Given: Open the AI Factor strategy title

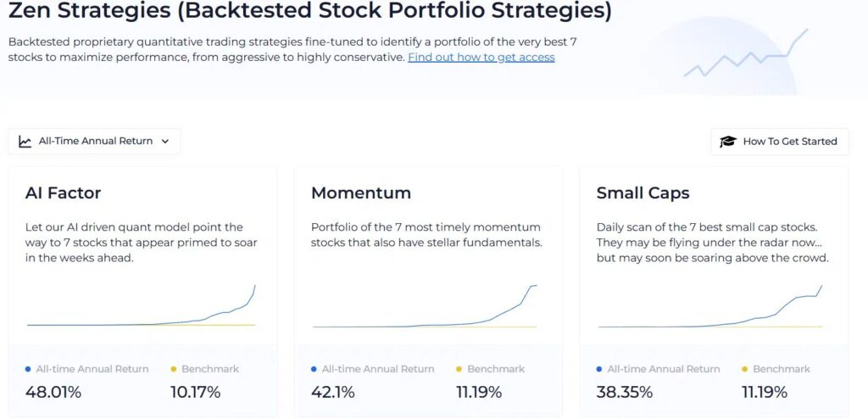Looking at the screenshot, I should pyautogui.click(x=63, y=193).
